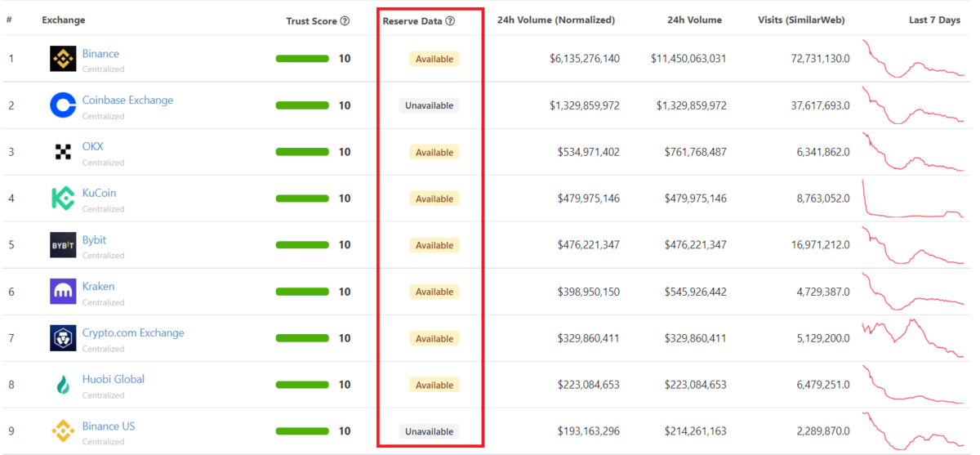This screenshot has width=980, height=455.
Task: Open Coinbase Exchange's 7-day sparkline chart
Action: 913,105
